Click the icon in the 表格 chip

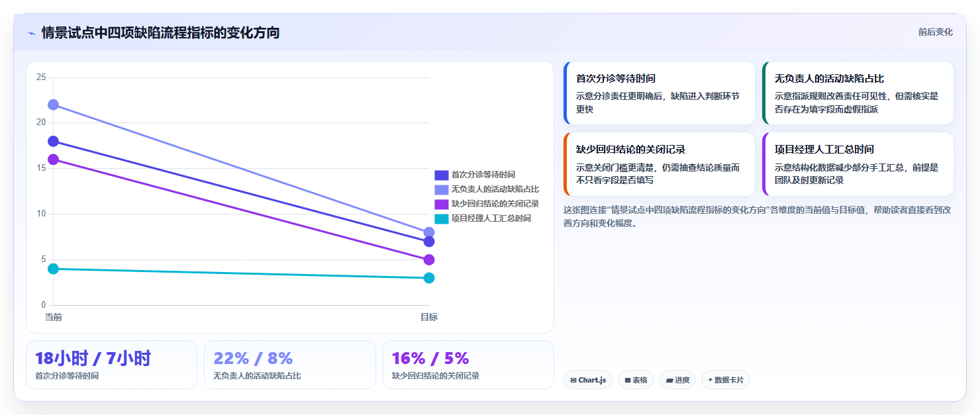point(628,381)
